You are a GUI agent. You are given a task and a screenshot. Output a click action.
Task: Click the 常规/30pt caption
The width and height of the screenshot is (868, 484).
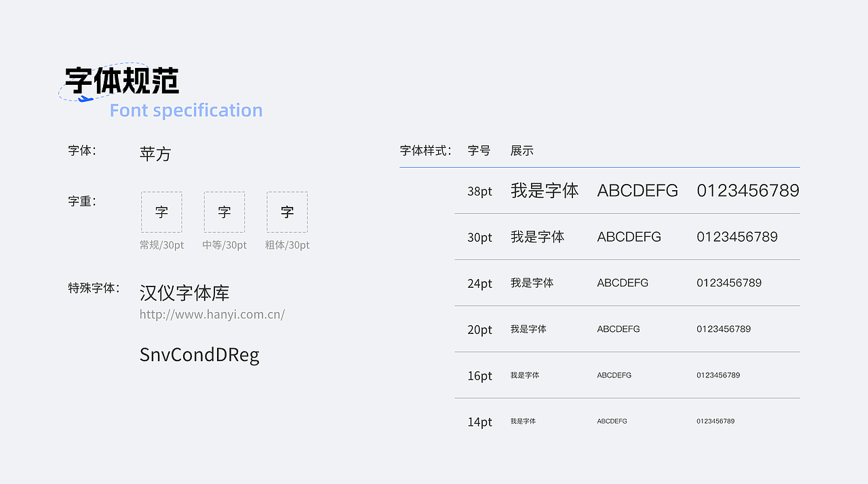coord(161,245)
